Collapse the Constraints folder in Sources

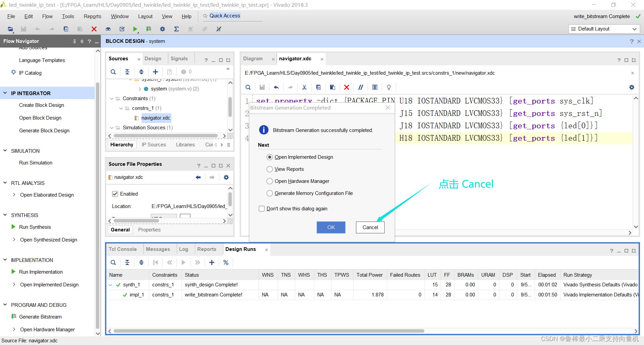[112, 98]
